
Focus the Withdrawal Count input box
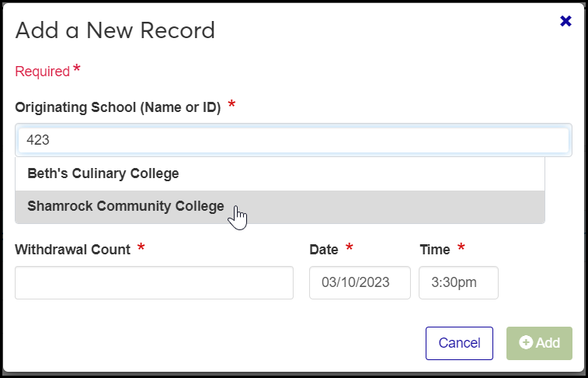(x=154, y=283)
